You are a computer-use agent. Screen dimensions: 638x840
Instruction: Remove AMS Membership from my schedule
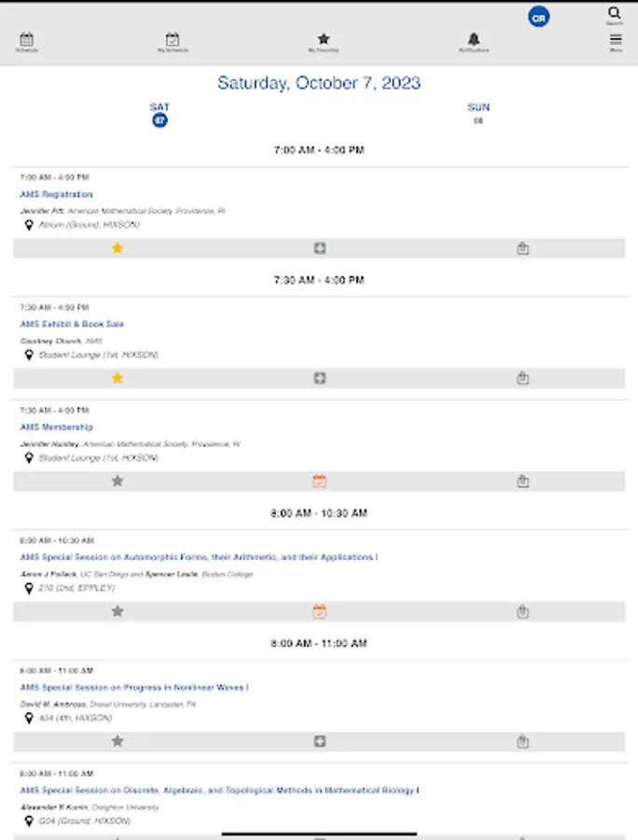[320, 481]
